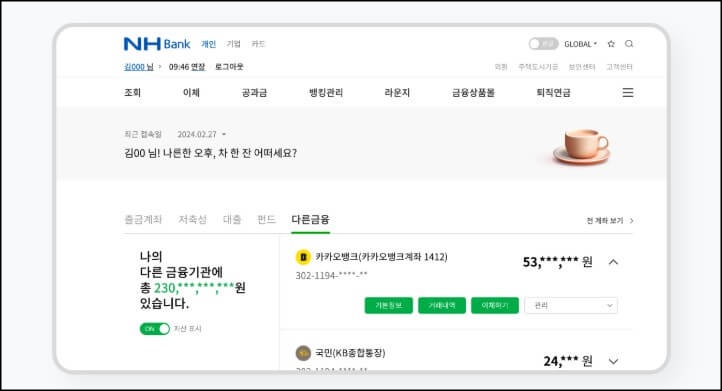Click the 거래내역 green button
The width and height of the screenshot is (722, 391).
click(442, 305)
